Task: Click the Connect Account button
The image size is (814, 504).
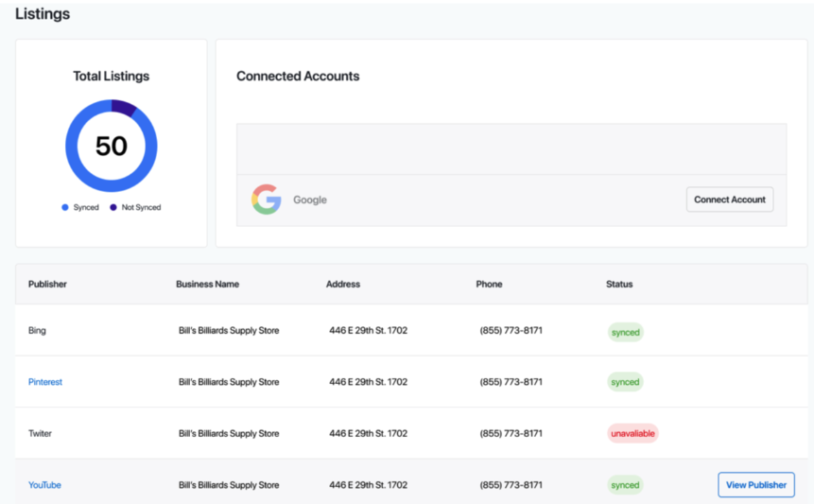Action: tap(729, 200)
